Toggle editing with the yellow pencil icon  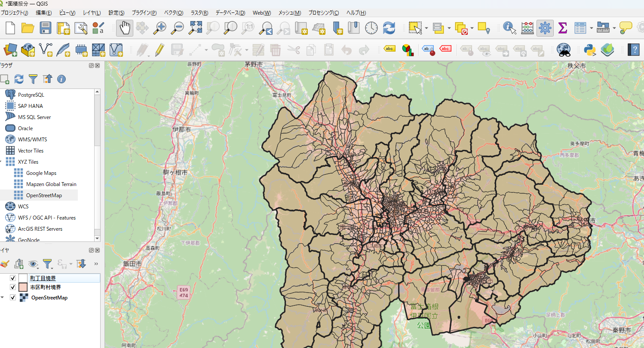click(x=159, y=49)
